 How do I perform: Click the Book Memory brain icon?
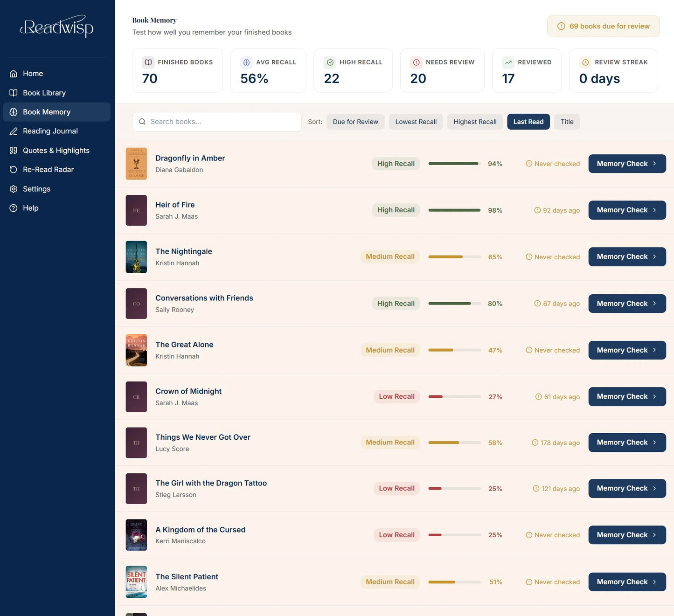(14, 112)
